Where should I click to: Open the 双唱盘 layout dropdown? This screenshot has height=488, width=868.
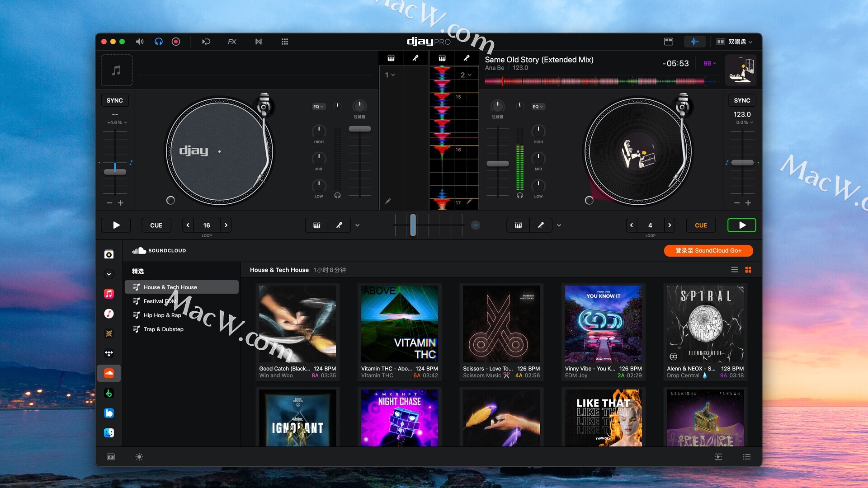click(x=735, y=42)
